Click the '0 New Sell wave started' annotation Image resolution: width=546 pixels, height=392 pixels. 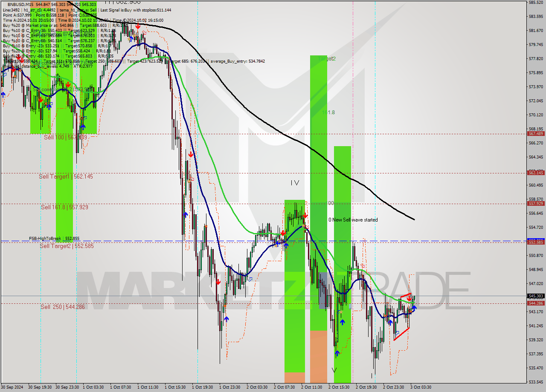pos(353,220)
